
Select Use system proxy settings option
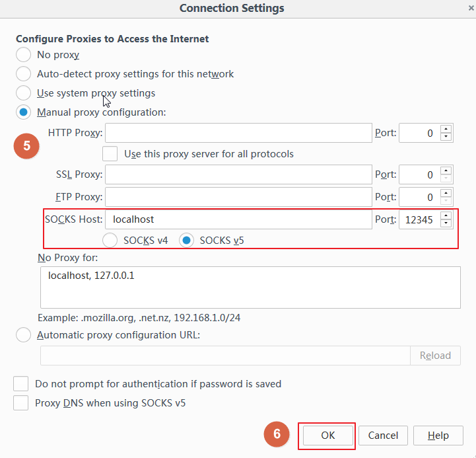pyautogui.click(x=23, y=93)
